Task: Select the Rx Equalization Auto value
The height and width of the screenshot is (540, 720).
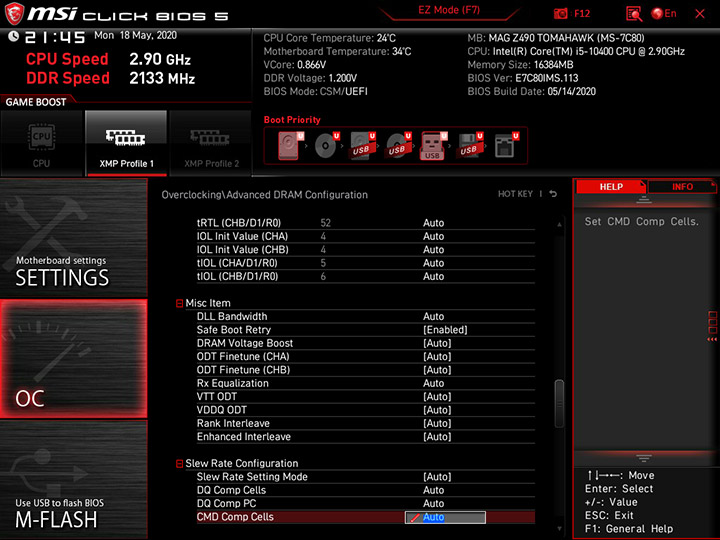Action: [x=433, y=383]
